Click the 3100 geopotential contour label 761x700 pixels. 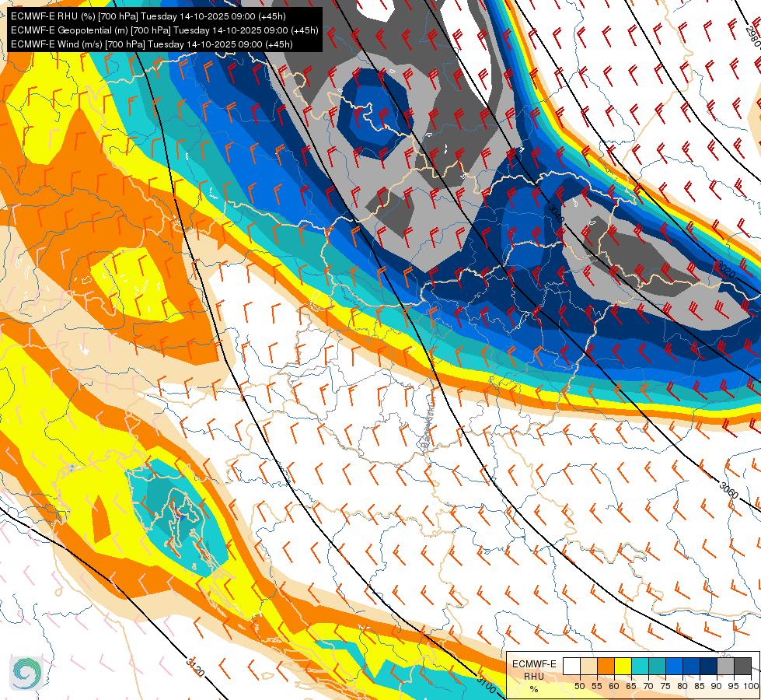[485, 684]
